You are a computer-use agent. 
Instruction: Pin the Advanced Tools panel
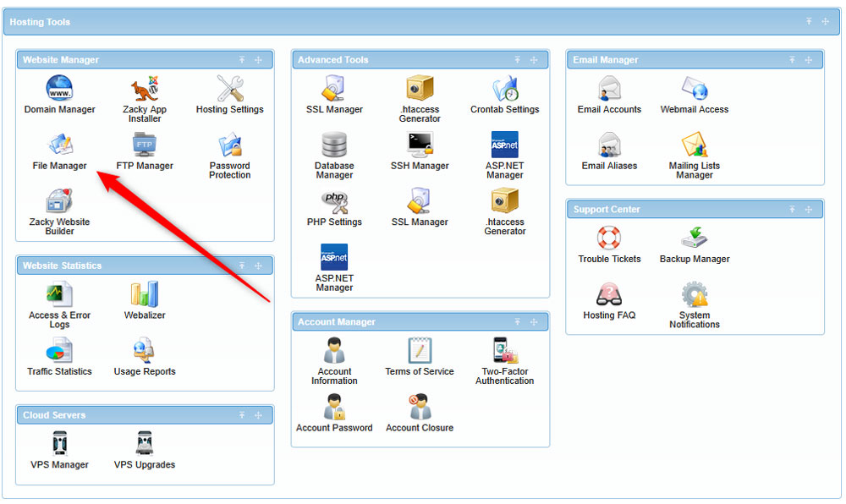pos(518,59)
